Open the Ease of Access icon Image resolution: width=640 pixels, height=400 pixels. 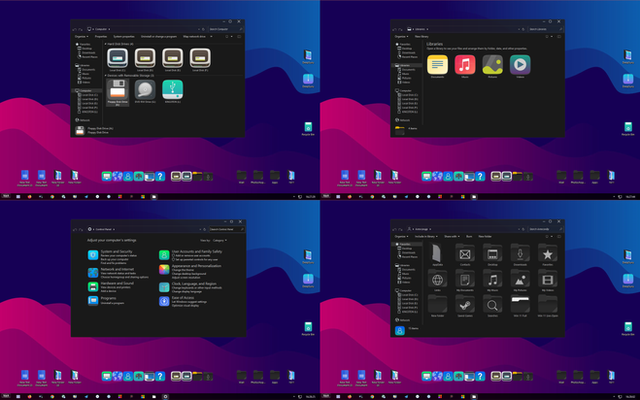coord(164,301)
